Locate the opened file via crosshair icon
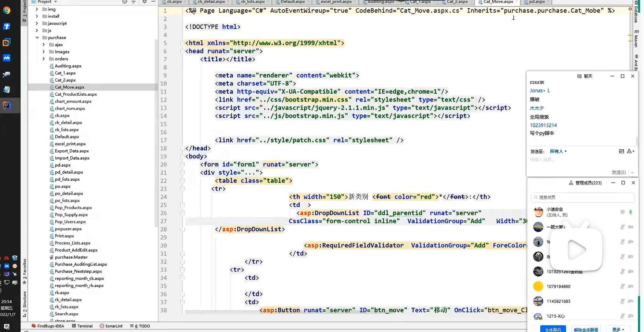This screenshot has height=332, width=644. [x=125, y=2]
